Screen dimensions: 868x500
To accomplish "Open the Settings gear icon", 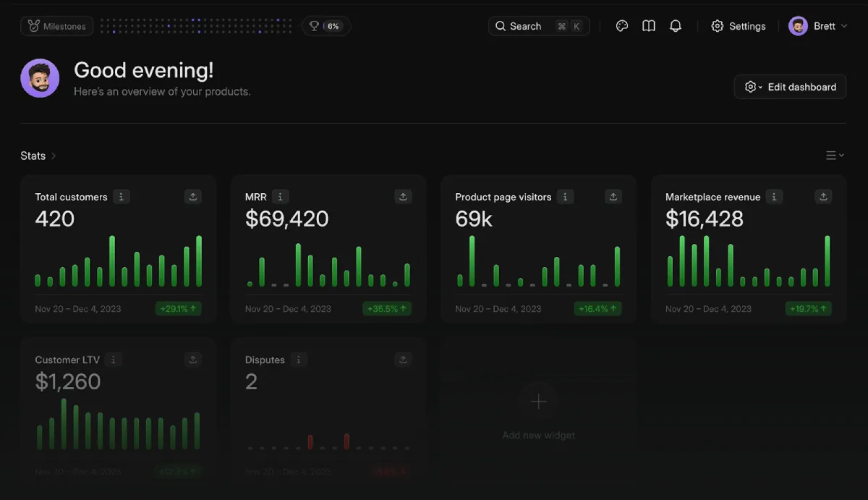I will (x=717, y=25).
